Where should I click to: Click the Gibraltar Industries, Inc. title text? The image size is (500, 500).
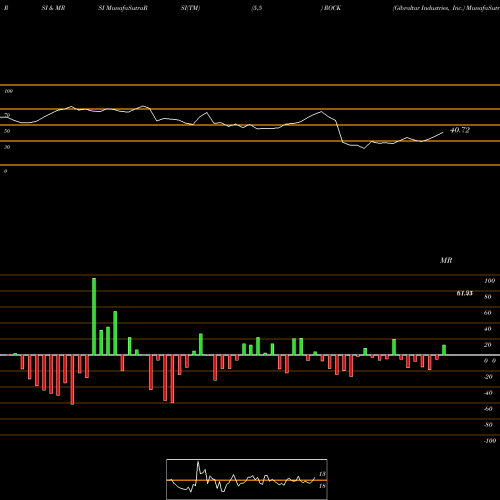[428, 8]
